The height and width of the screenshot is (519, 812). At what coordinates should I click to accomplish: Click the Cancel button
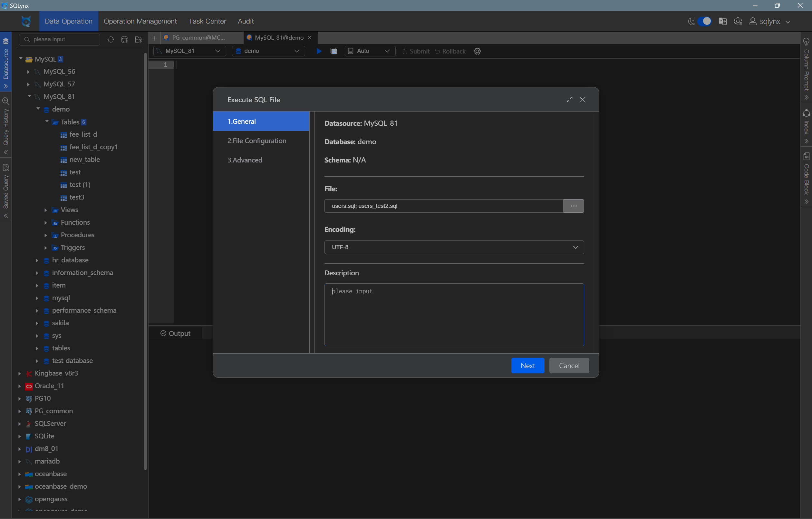(x=569, y=366)
